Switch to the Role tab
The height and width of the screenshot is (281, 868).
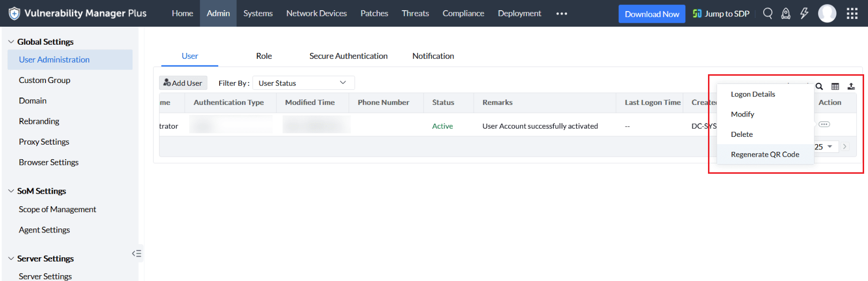pyautogui.click(x=264, y=56)
